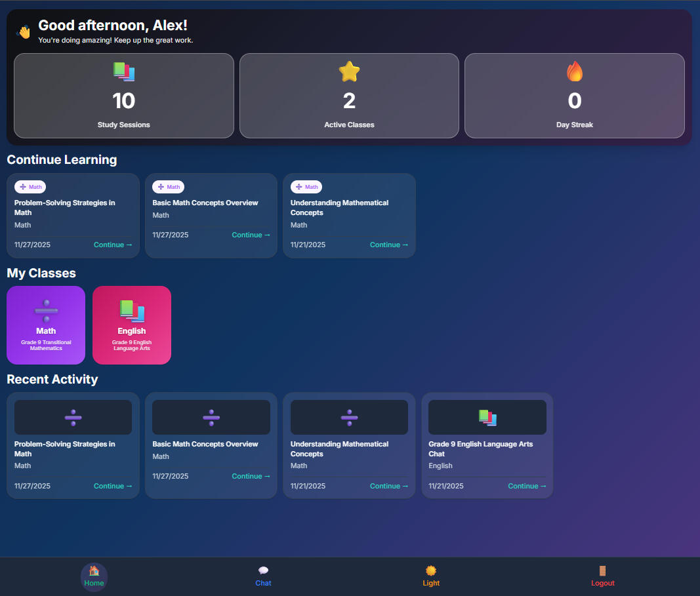Select the Day Streak stat card

pyautogui.click(x=574, y=96)
